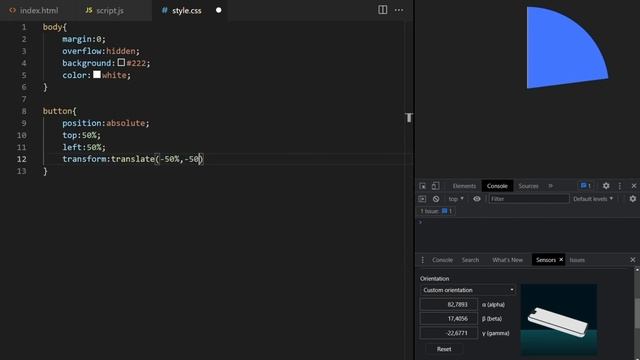
Task: Click the 'left:50%;' code line
Action: (84, 147)
